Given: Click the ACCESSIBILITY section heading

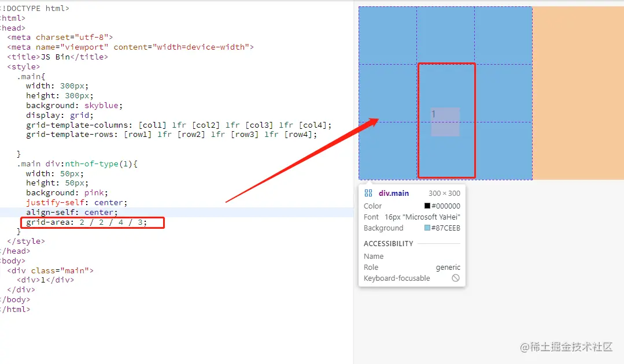Looking at the screenshot, I should point(389,244).
